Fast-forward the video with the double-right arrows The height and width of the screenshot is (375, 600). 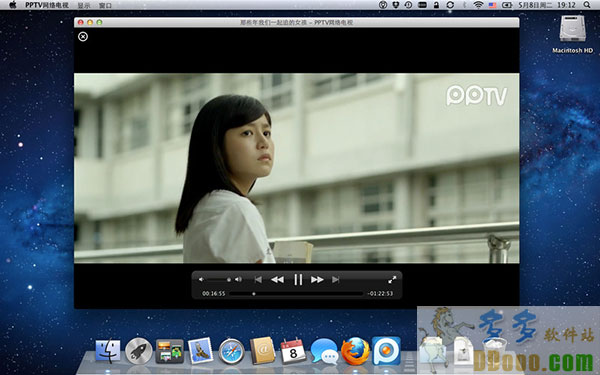(317, 280)
